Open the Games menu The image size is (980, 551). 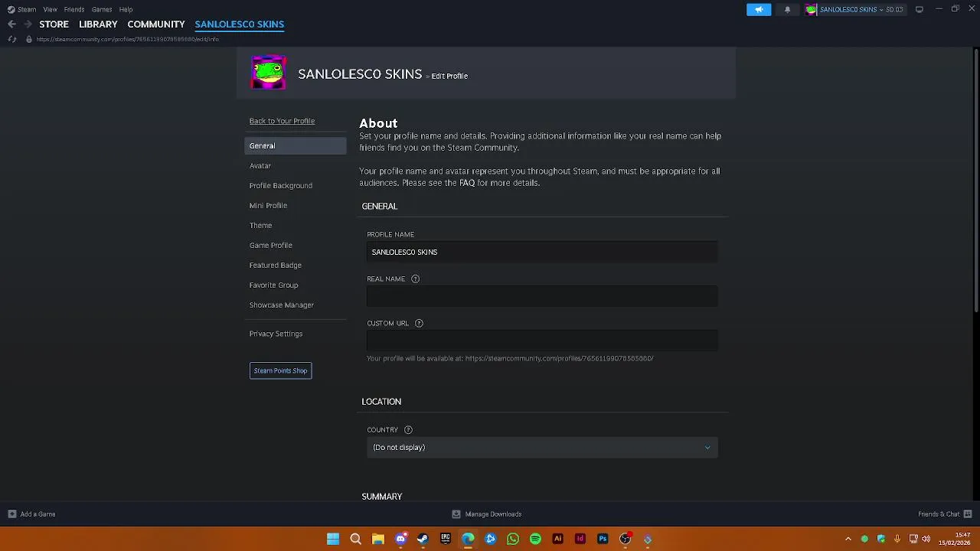pos(102,9)
